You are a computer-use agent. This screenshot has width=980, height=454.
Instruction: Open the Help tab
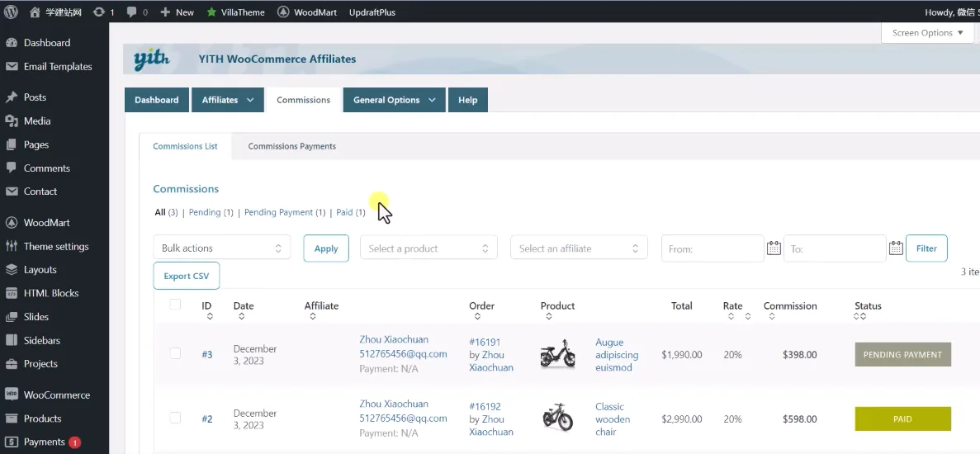pos(467,100)
